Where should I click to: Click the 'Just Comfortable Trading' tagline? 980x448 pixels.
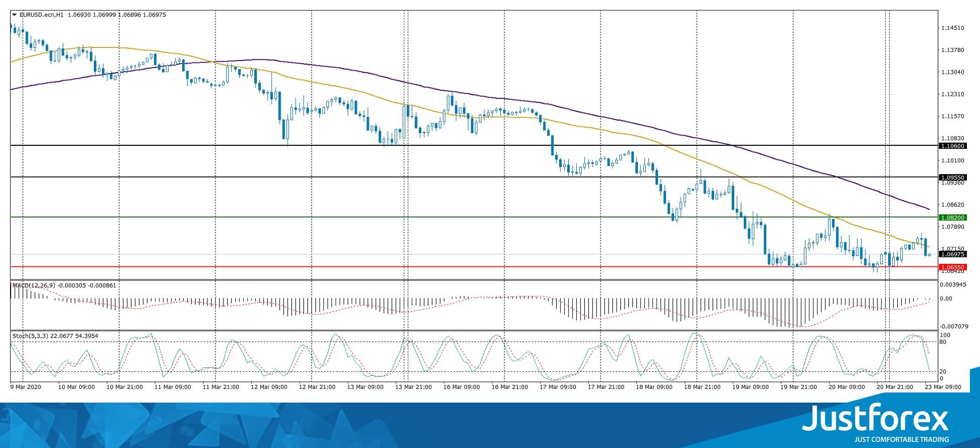click(x=901, y=439)
